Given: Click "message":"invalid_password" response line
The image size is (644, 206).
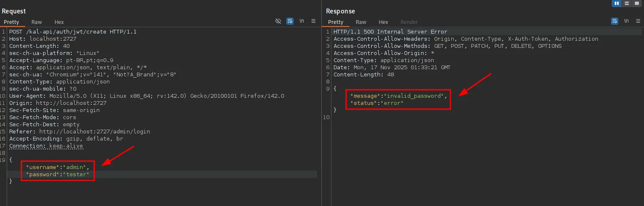Looking at the screenshot, I should tap(399, 96).
